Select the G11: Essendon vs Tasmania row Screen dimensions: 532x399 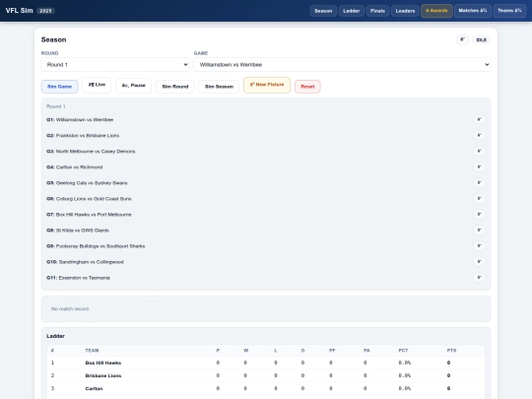tap(266, 278)
